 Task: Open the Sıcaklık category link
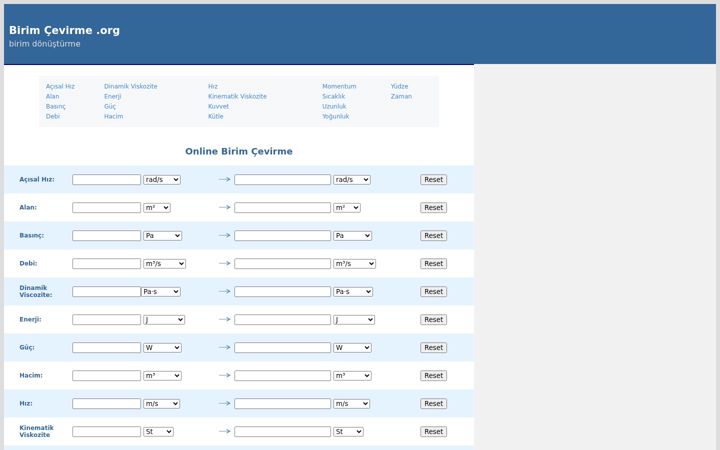[x=333, y=96]
